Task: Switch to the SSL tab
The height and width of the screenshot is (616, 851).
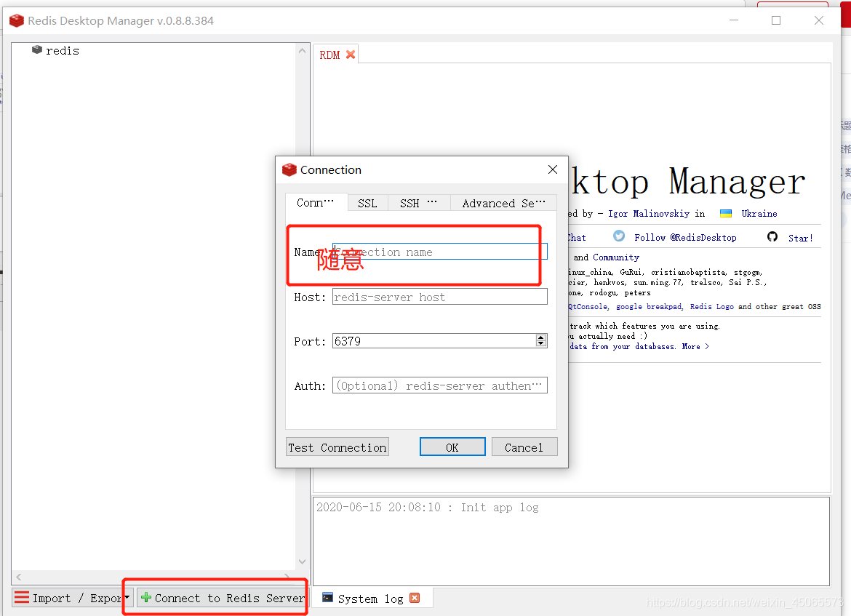Action: [367, 203]
